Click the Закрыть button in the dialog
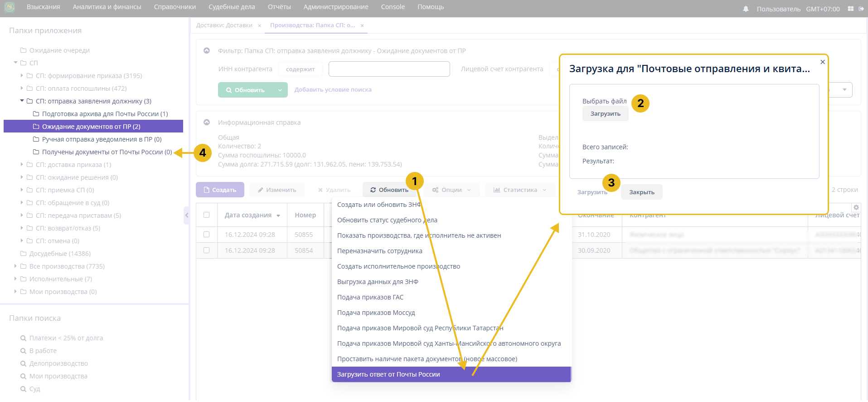 pos(641,192)
